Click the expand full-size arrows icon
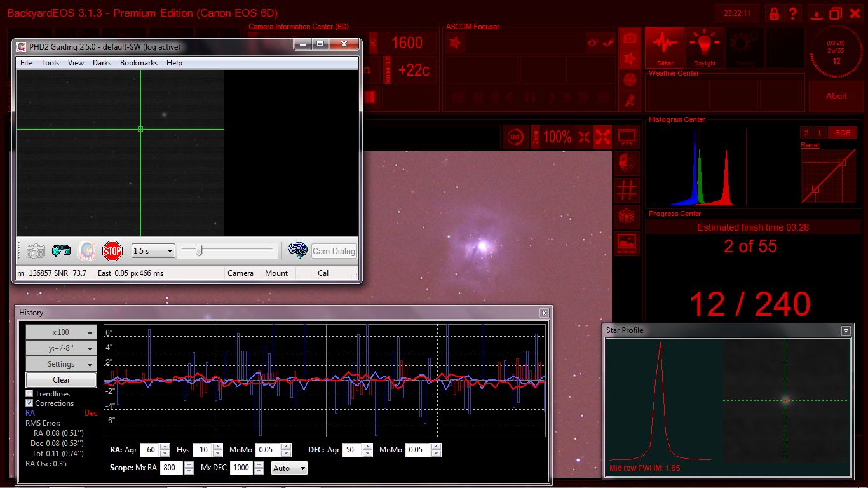This screenshot has width=868, height=488. 602,137
